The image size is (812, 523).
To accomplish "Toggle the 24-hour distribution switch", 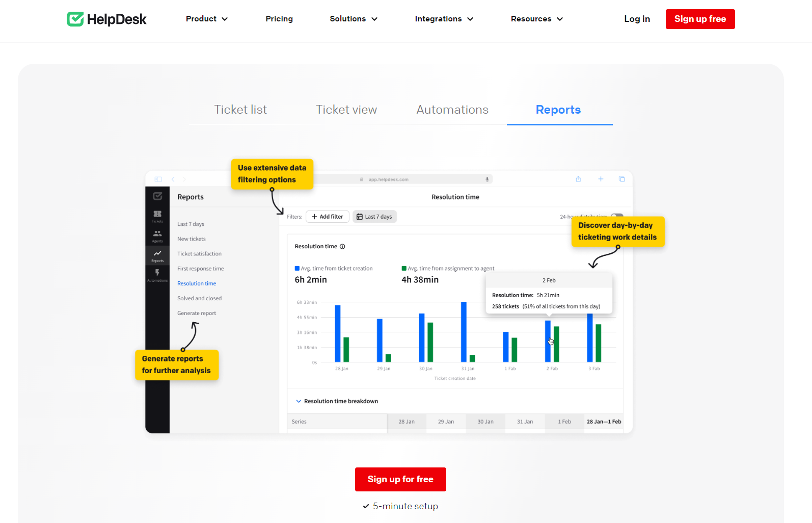I will coord(617,216).
